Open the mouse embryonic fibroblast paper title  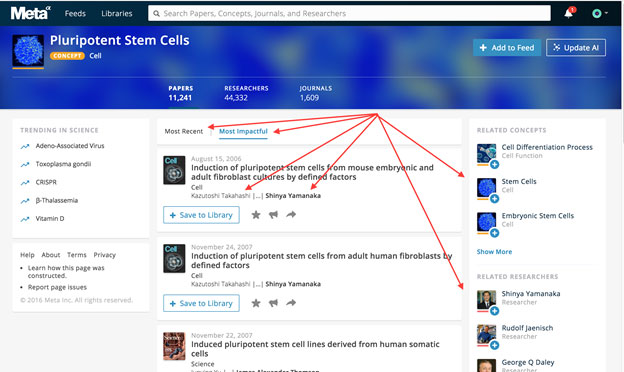click(312, 172)
